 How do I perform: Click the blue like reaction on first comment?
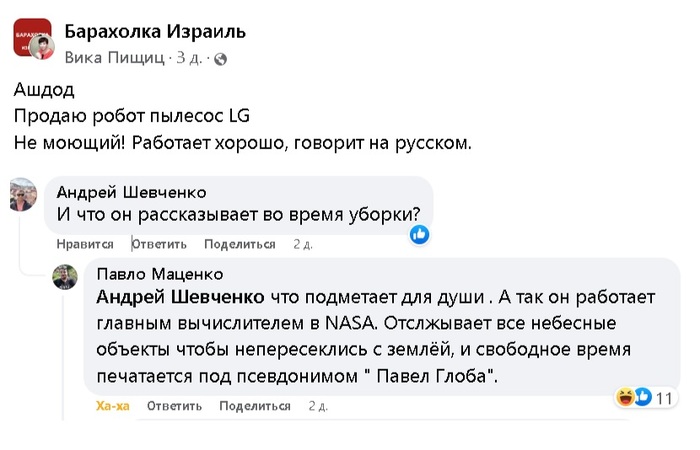click(x=420, y=234)
